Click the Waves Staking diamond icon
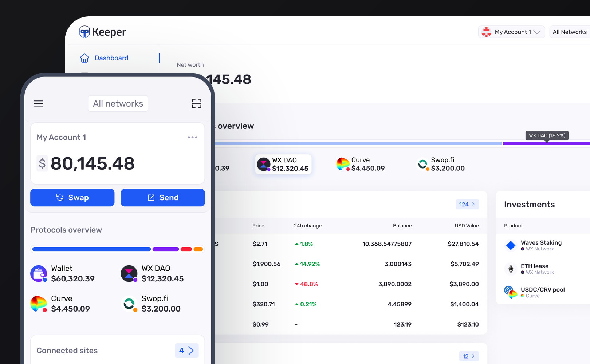Image resolution: width=590 pixels, height=364 pixels. point(511,245)
